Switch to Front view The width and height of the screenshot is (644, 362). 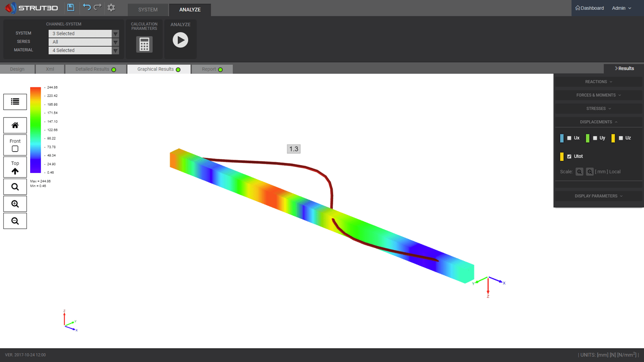(15, 145)
